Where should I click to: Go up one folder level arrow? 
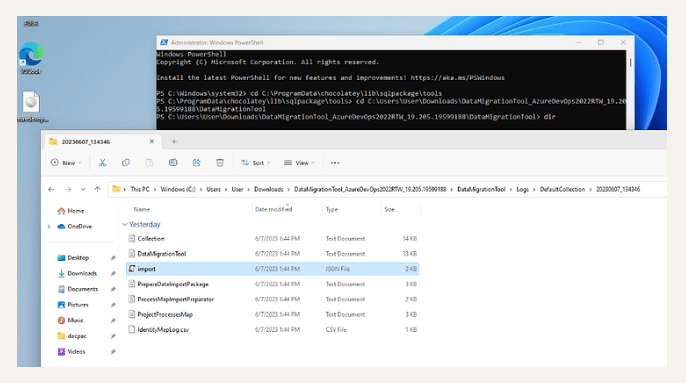[x=97, y=190]
